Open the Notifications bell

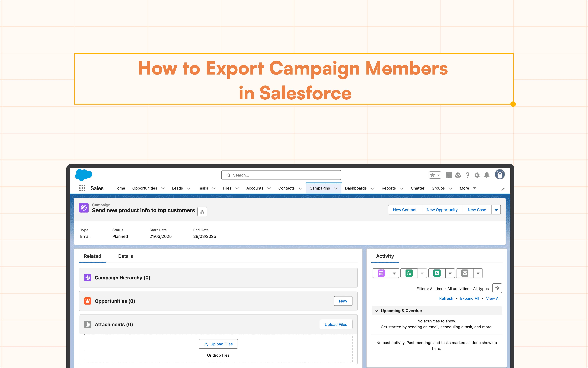487,175
